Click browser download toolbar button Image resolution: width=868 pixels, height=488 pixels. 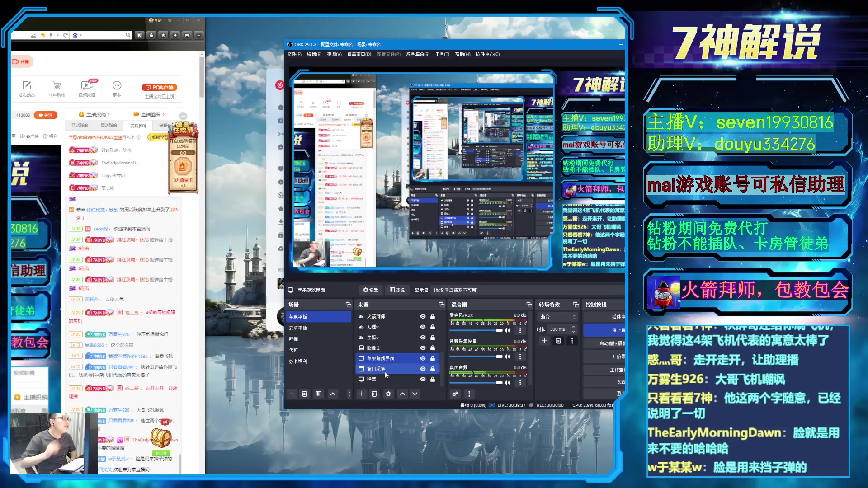coord(175,35)
